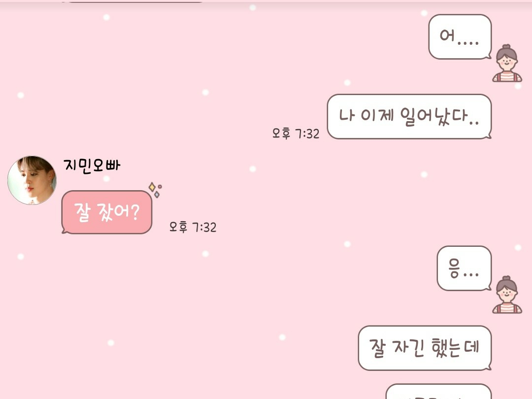
Task: Select the 응... message bubble
Action: [x=464, y=268]
